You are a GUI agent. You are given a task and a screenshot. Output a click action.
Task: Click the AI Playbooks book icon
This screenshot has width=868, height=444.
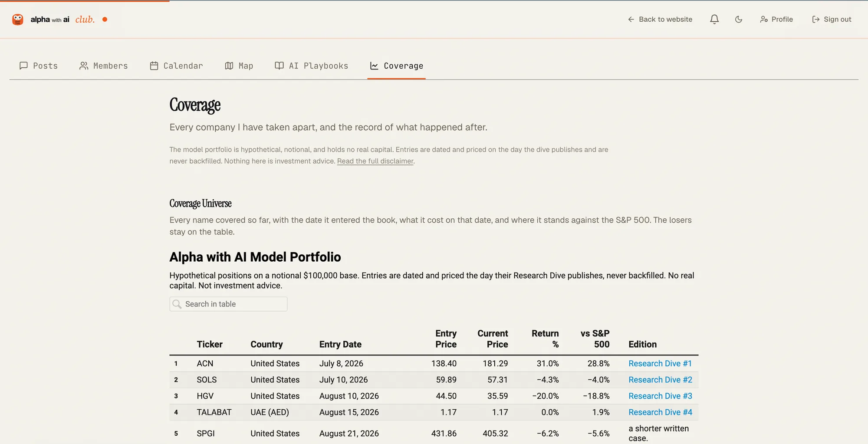pyautogui.click(x=279, y=66)
